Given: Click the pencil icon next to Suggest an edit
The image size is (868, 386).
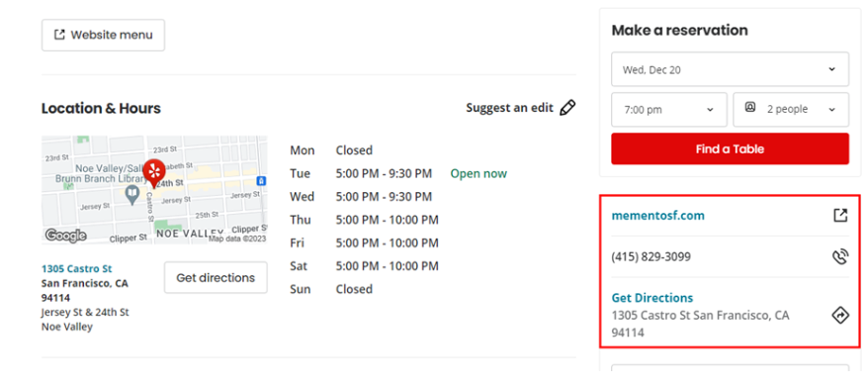Looking at the screenshot, I should click(567, 108).
